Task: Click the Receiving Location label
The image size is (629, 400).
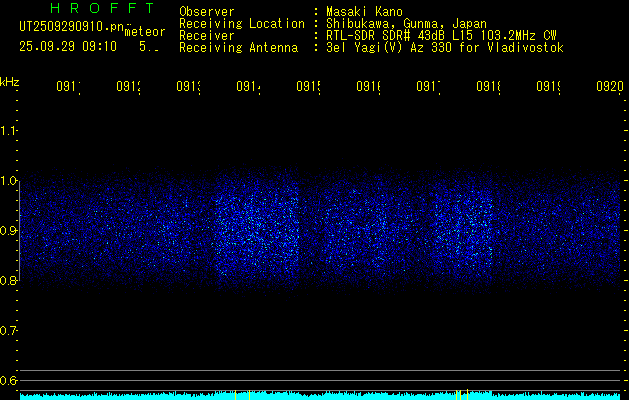Action: pyautogui.click(x=242, y=24)
